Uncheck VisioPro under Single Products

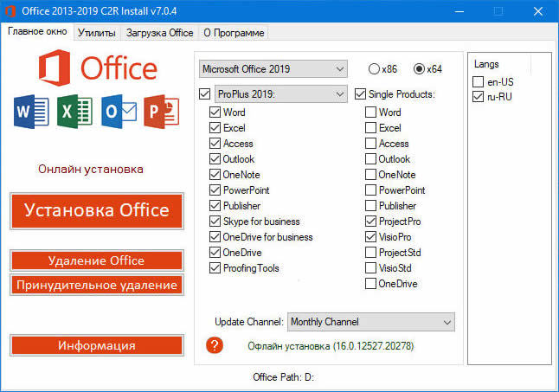point(370,237)
